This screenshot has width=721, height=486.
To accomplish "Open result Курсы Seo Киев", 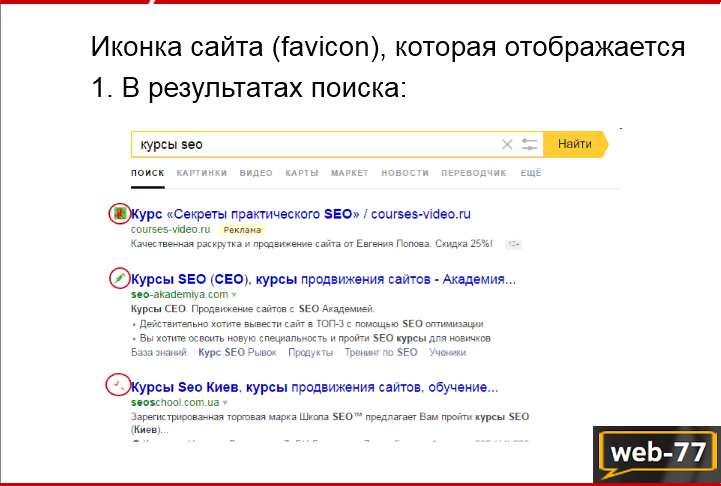I will pyautogui.click(x=315, y=387).
